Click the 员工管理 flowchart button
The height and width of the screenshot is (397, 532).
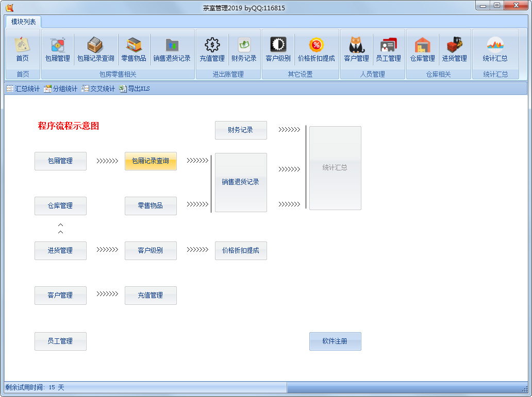pyautogui.click(x=60, y=341)
